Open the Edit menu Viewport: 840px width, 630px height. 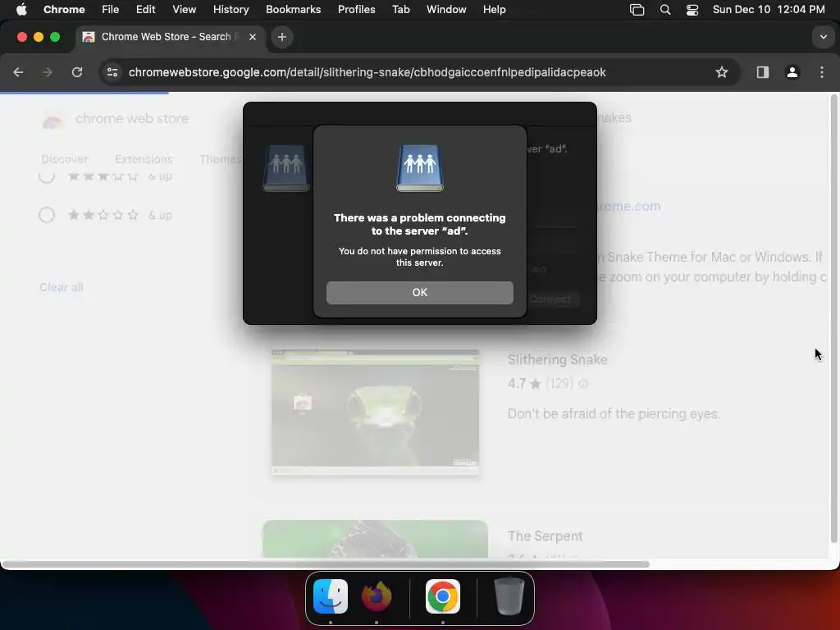145,10
